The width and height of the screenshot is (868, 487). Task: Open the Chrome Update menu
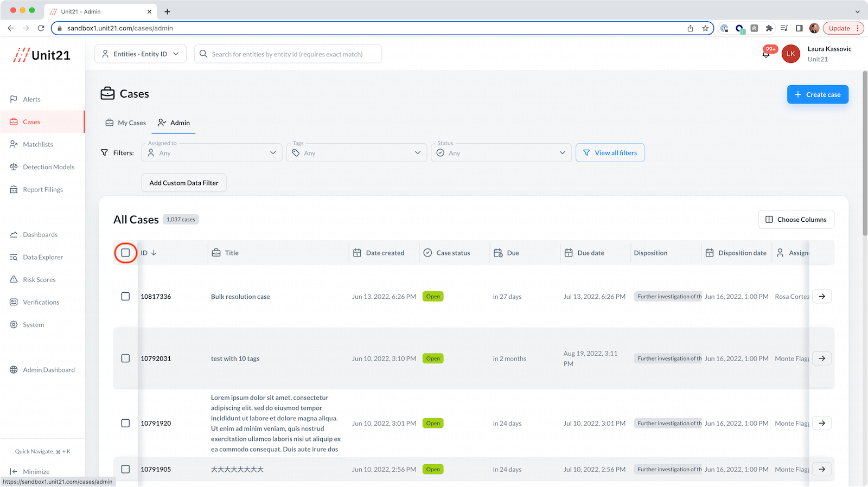[x=843, y=28]
